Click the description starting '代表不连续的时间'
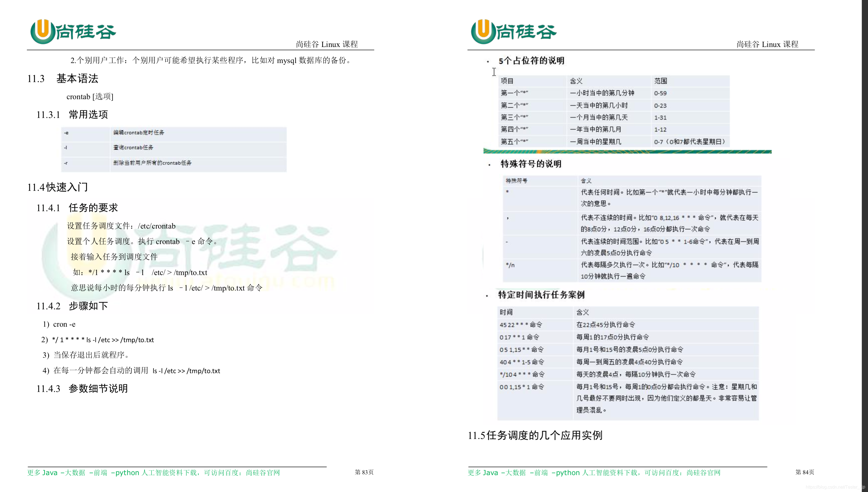 coord(669,223)
